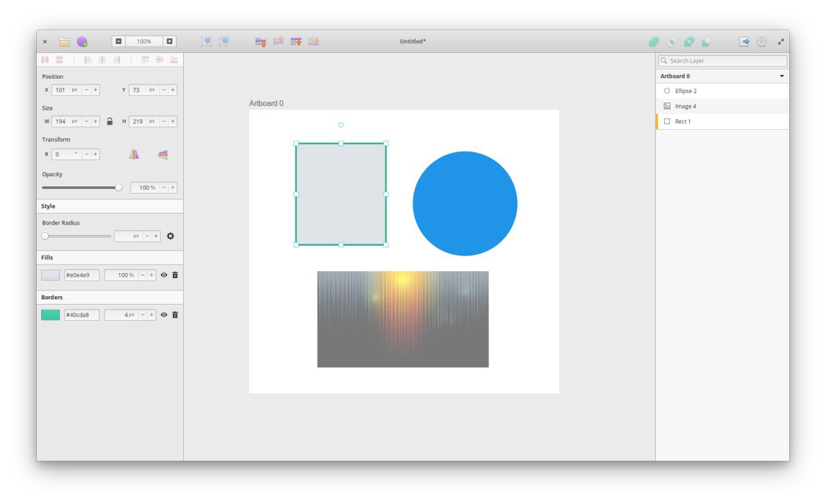Toggle the size ratio lock
Screen dimensions: 826x504
tap(110, 121)
